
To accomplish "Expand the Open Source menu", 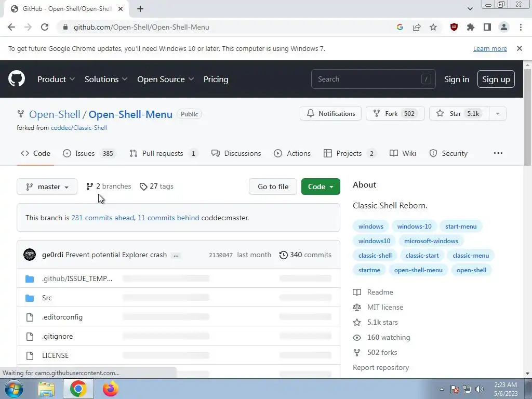I will pos(166,79).
